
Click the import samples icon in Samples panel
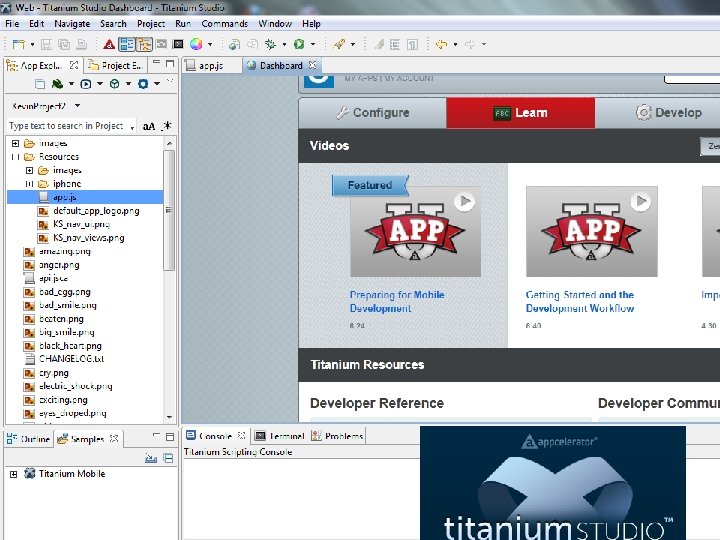pos(151,458)
